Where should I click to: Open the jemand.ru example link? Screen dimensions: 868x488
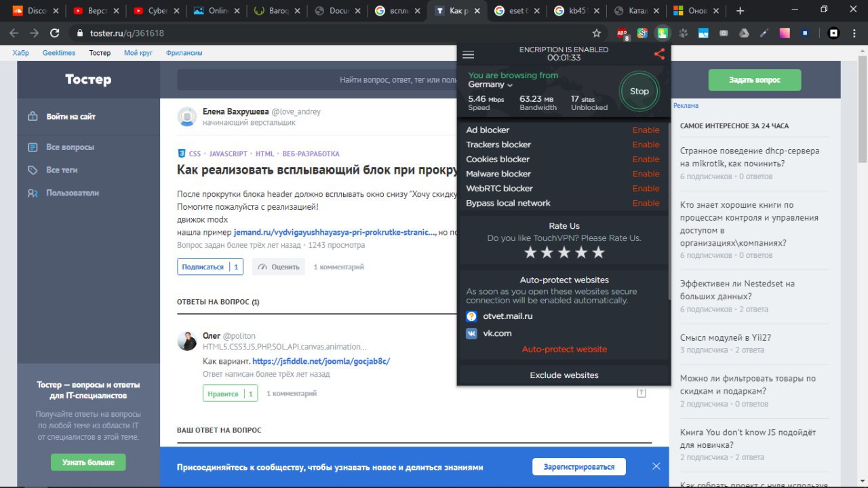(x=335, y=232)
